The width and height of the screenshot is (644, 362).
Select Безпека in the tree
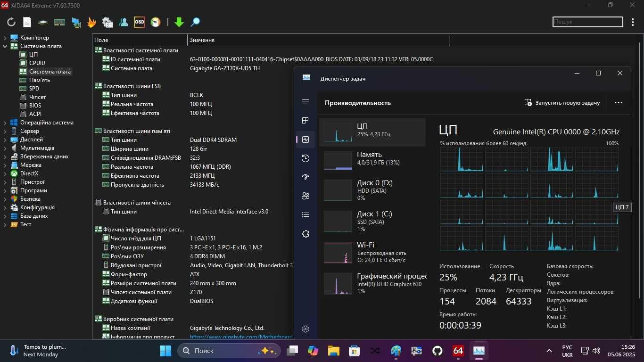point(30,199)
